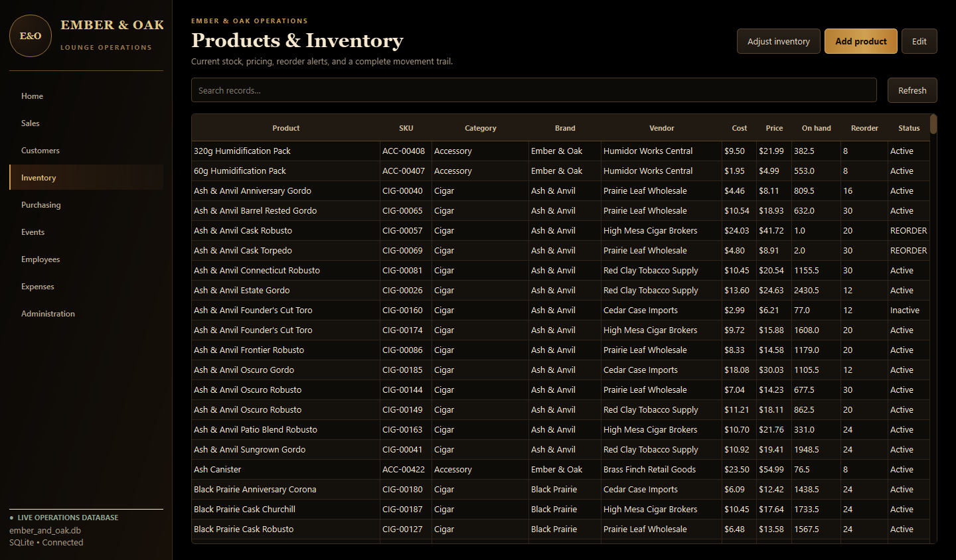This screenshot has width=956, height=560.
Task: Click the Category column header
Action: [x=481, y=128]
